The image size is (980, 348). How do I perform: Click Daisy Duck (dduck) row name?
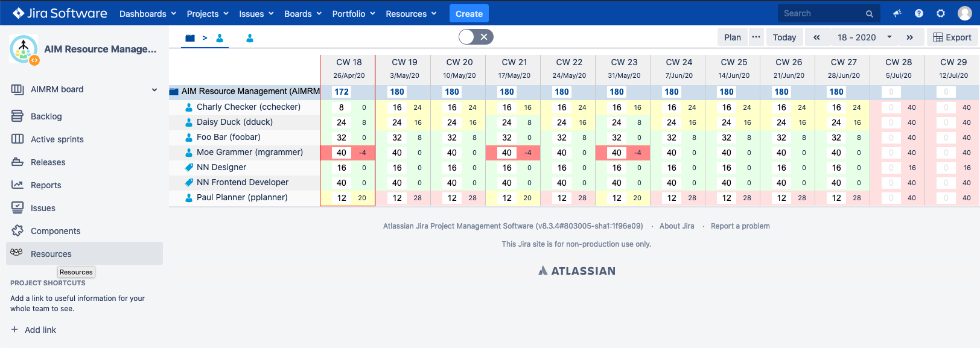[235, 122]
